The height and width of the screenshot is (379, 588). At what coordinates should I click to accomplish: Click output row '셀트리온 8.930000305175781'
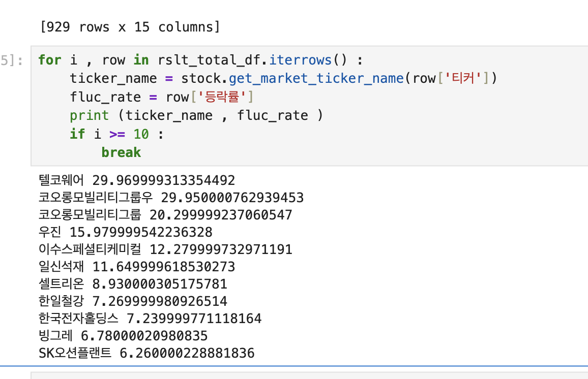(x=133, y=284)
